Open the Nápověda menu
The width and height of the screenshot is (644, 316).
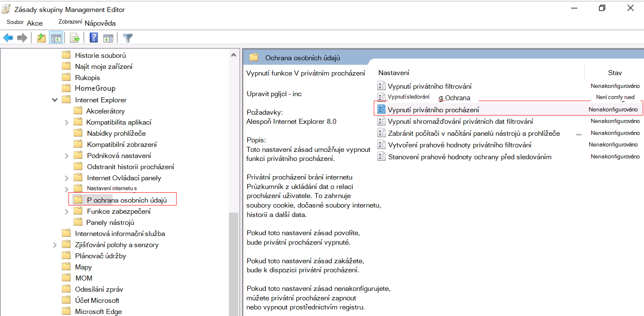tap(100, 23)
